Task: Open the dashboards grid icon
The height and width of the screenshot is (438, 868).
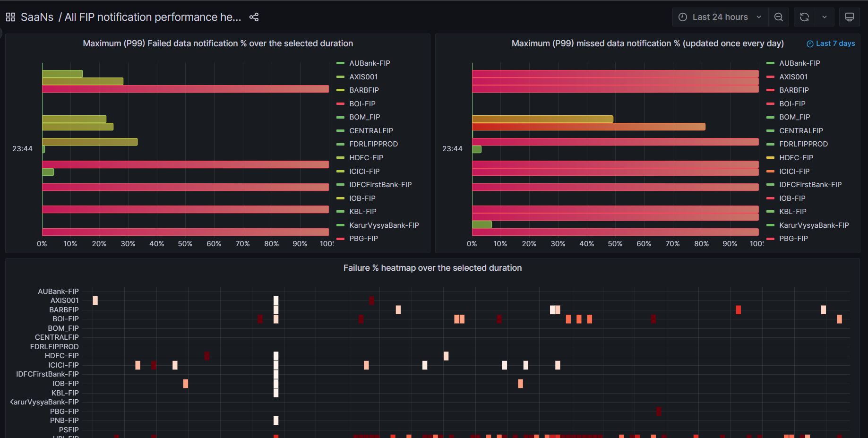Action: coord(10,17)
